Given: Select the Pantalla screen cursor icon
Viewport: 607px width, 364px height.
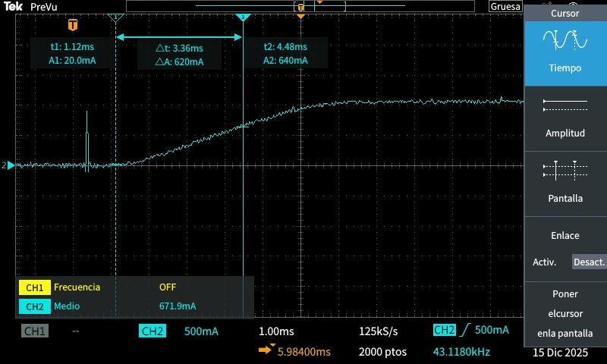Looking at the screenshot, I should coord(565,171).
